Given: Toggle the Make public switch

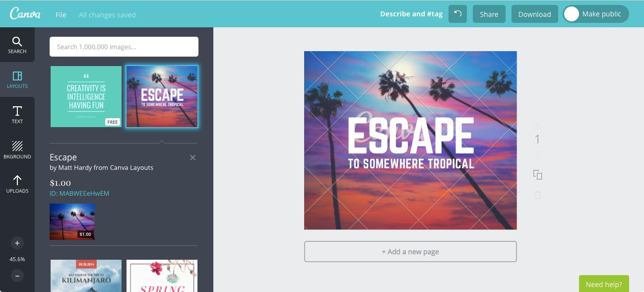Looking at the screenshot, I should pos(572,14).
